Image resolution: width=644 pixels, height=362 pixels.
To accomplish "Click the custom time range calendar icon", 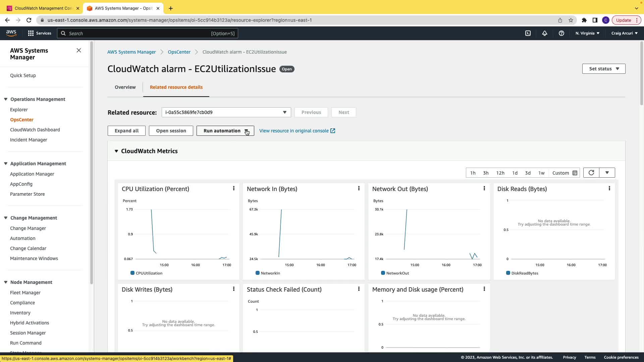I will [x=575, y=173].
